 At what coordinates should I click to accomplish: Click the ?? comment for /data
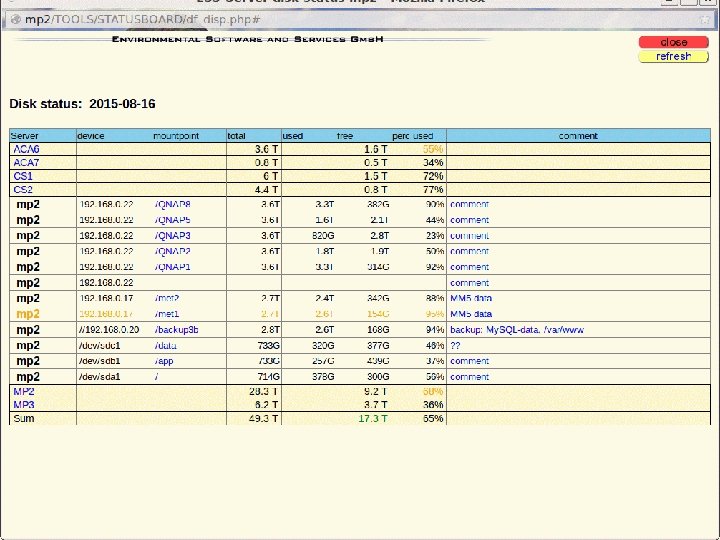point(455,345)
